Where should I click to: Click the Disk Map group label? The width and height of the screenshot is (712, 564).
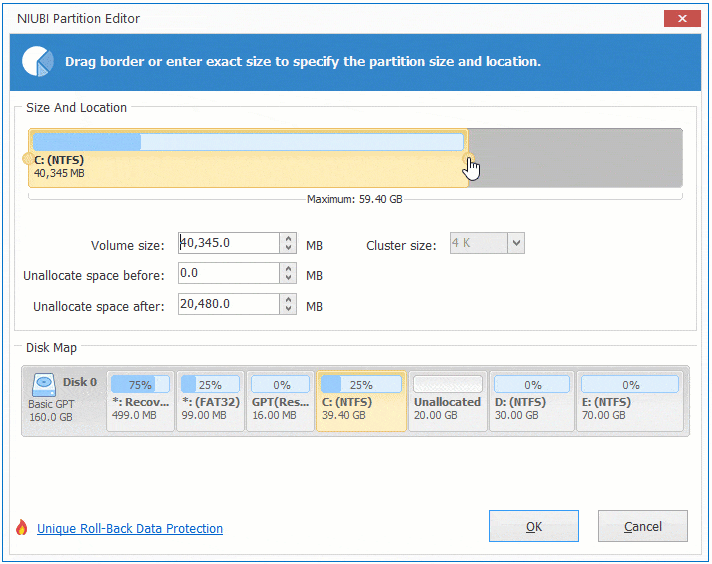[x=51, y=348]
